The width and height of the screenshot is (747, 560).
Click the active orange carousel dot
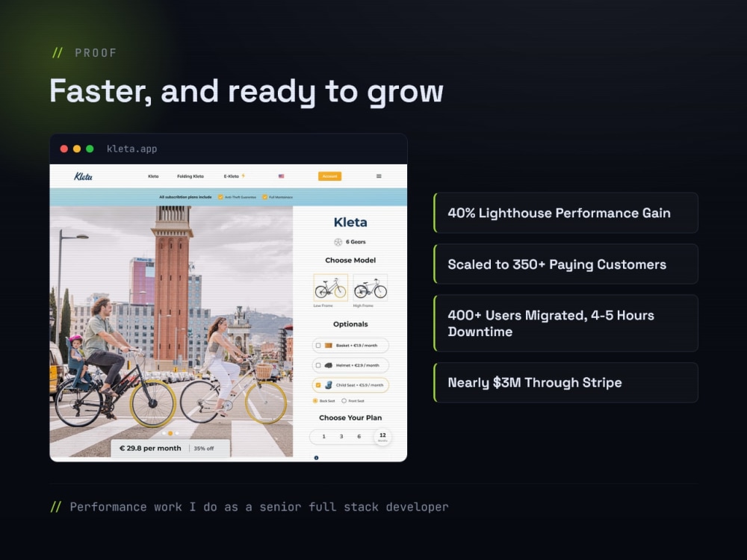click(x=170, y=433)
